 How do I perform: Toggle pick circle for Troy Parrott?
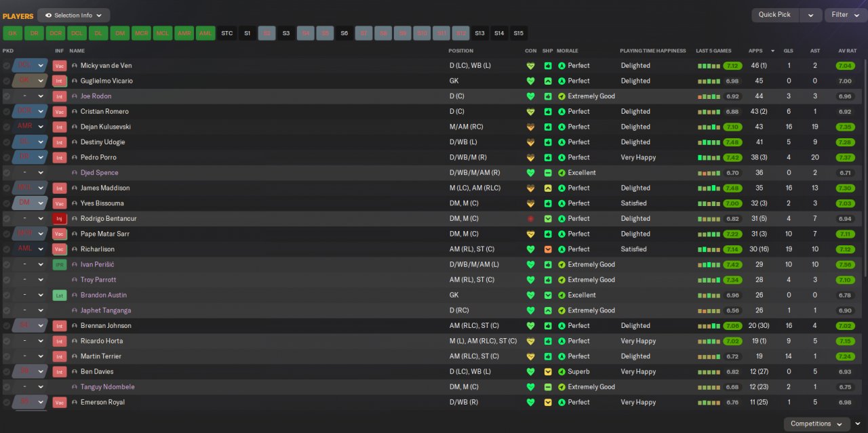[7, 280]
